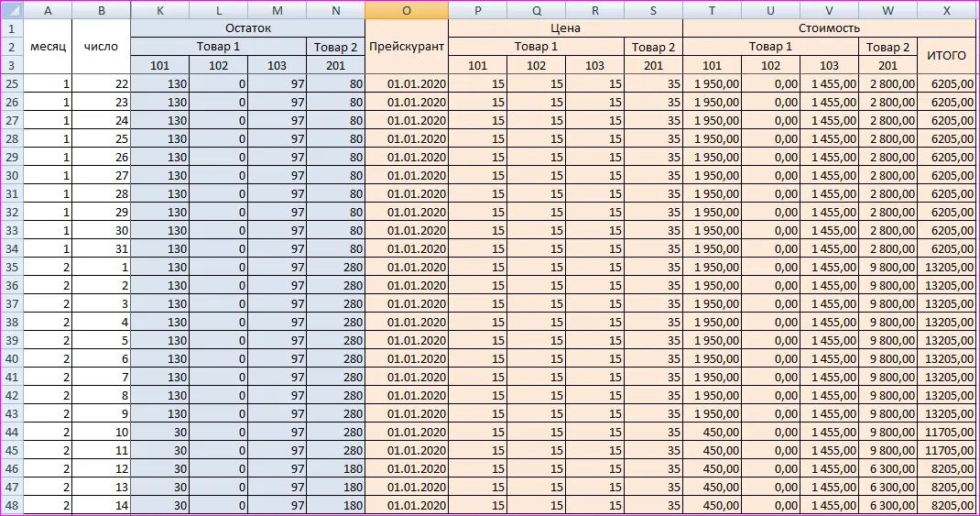Select row header 35

click(x=12, y=267)
